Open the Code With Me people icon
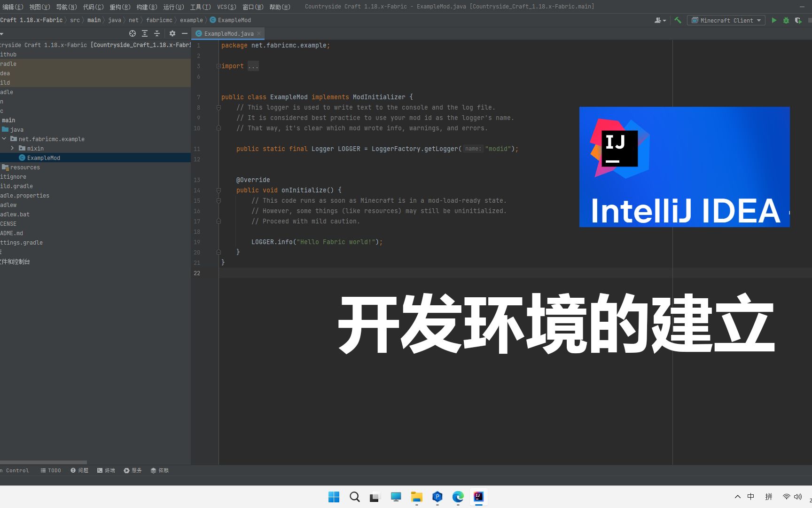The height and width of the screenshot is (508, 812). (660, 20)
